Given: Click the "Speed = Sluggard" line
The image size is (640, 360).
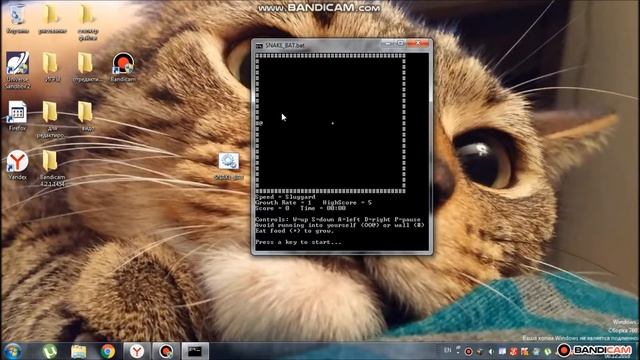Looking at the screenshot, I should pos(285,197).
